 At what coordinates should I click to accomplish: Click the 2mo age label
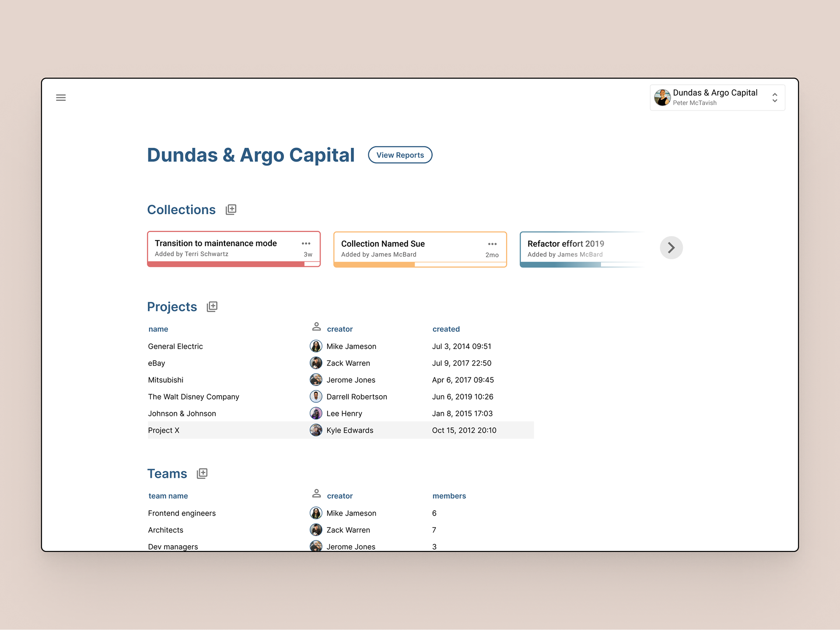tap(492, 255)
